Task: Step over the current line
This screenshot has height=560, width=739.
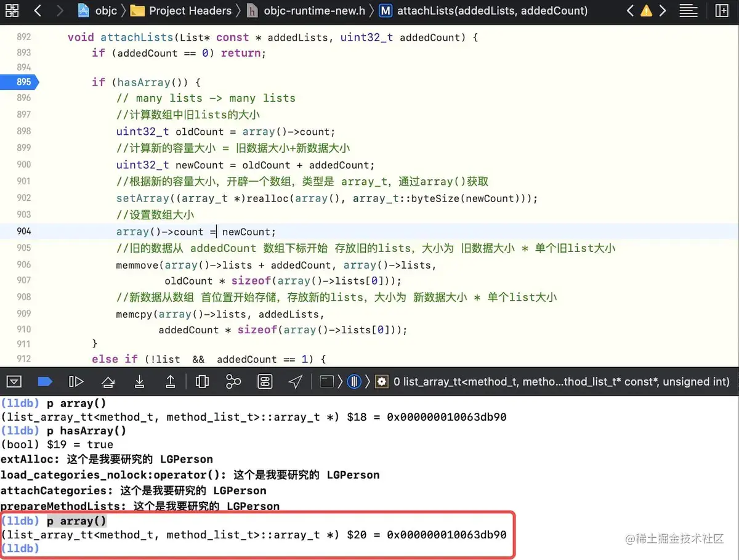Action: pos(108,382)
